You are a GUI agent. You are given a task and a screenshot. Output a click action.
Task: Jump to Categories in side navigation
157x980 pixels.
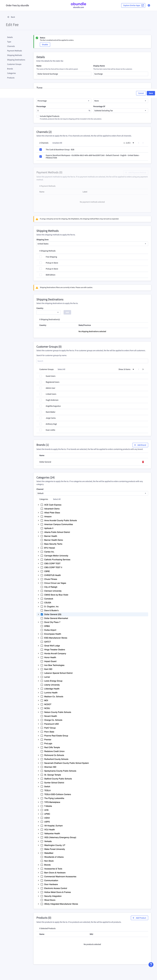tap(12, 73)
